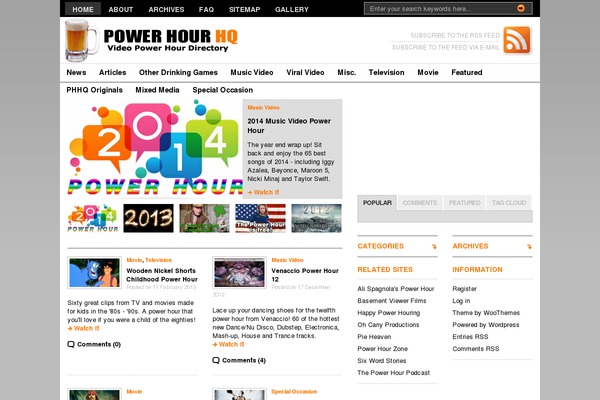Open comments icon for Venaccio Power Hour
The image size is (600, 400).
coord(216,360)
